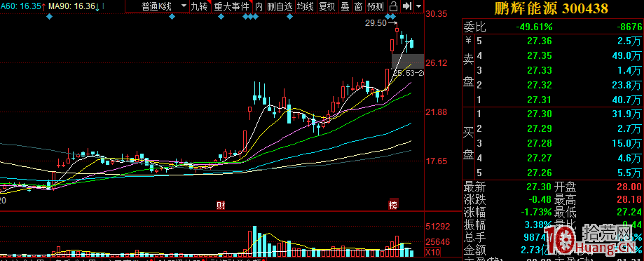Click the diamond event marker below 删自选
The width and height of the screenshot is (644, 261).
click(x=289, y=16)
